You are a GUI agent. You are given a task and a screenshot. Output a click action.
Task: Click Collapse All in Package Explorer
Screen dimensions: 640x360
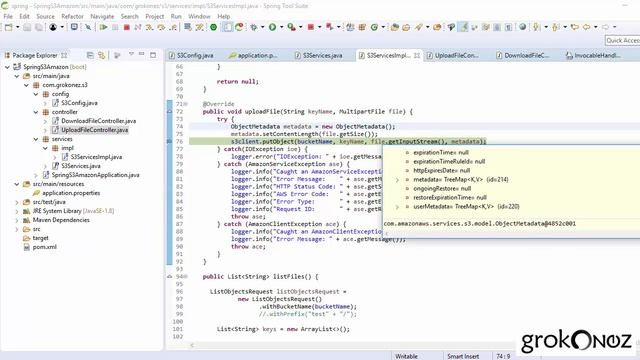pyautogui.click(x=90, y=55)
